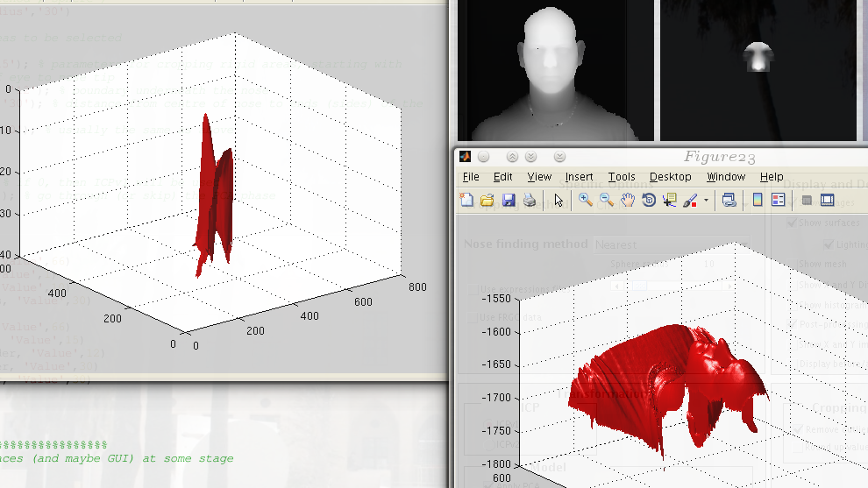Select the cropped nose depth image

point(758,71)
